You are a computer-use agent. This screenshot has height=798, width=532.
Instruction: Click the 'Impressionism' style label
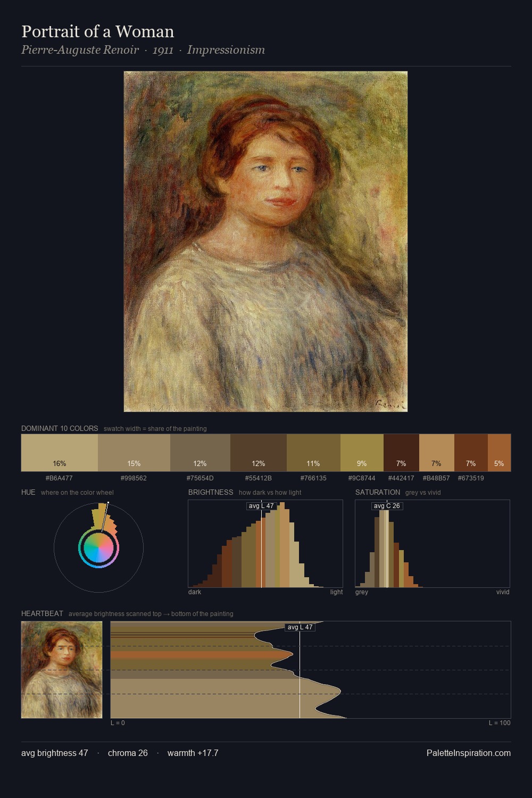click(x=226, y=50)
